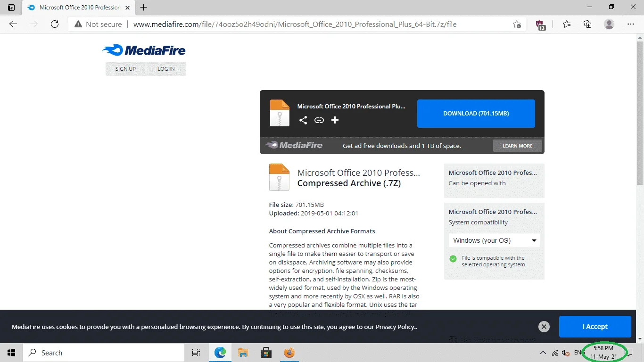This screenshot has width=644, height=362.
Task: Click 'Get ad free downloads and 1 TB' text
Action: point(402,146)
